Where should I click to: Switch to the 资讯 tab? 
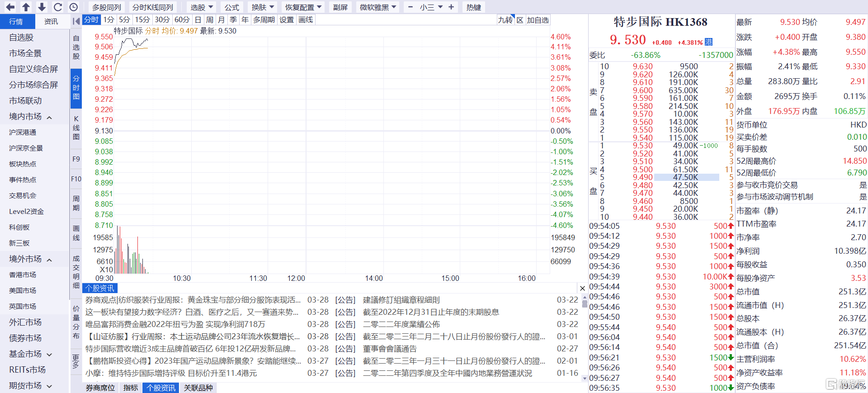51,21
